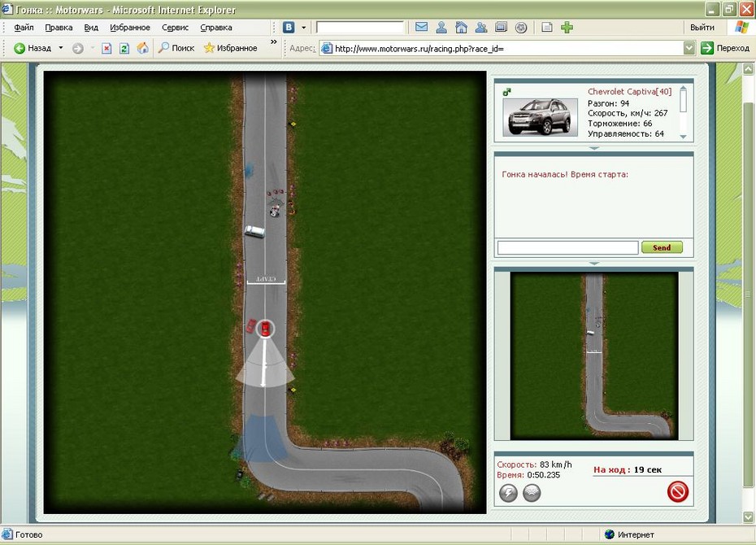Click the lightning nitro boost button
756x545 pixels.
[508, 493]
